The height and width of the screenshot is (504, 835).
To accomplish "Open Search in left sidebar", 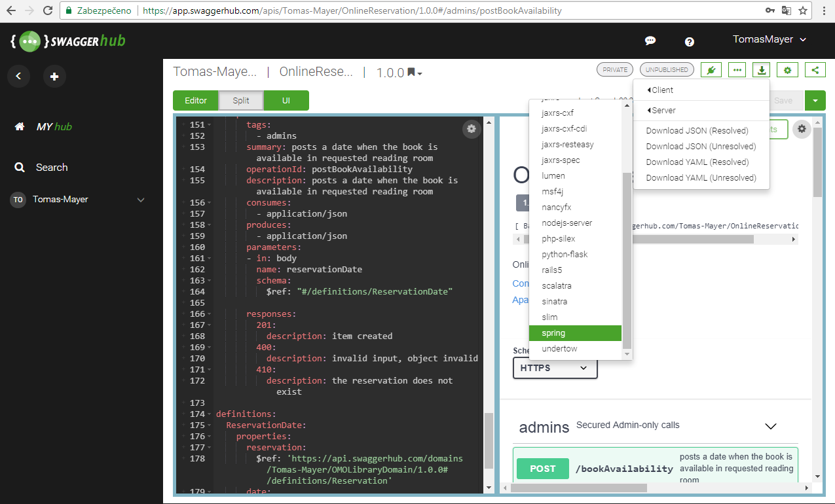I will point(51,168).
